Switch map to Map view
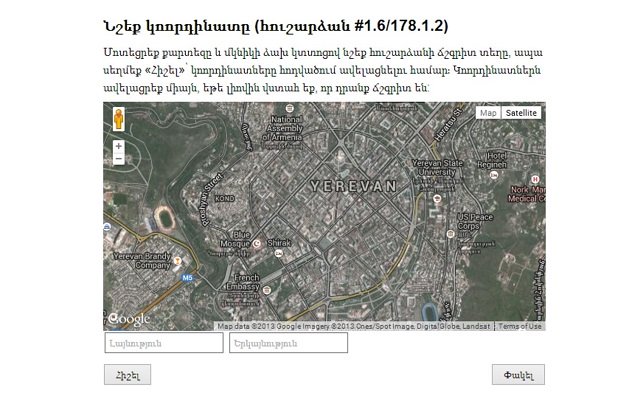Screen dimensions: 640x400 [x=488, y=113]
